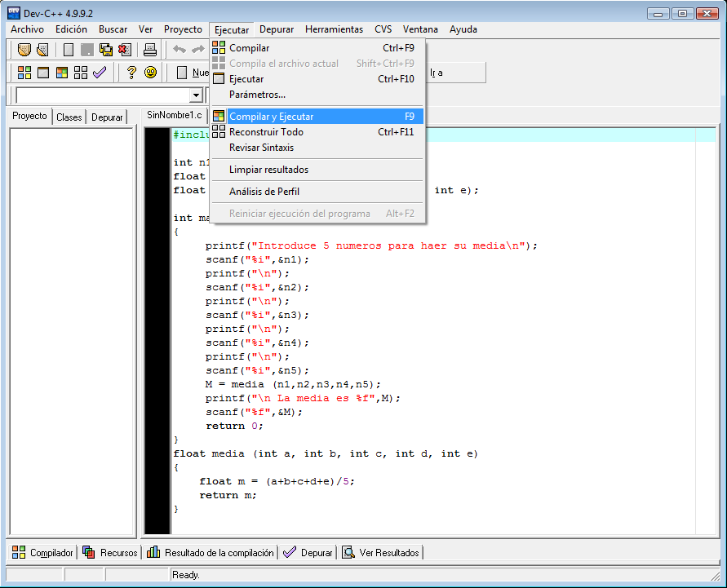The image size is (727, 588).
Task: Click the open project or file toolbar icon
Action: point(24,50)
